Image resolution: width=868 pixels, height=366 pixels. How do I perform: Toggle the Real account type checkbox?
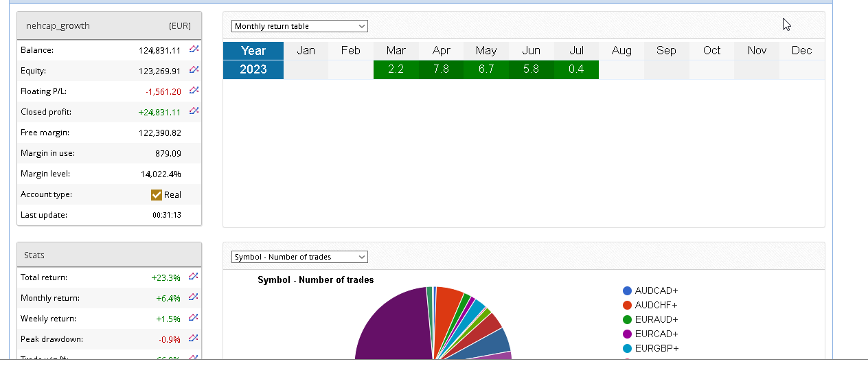click(157, 194)
